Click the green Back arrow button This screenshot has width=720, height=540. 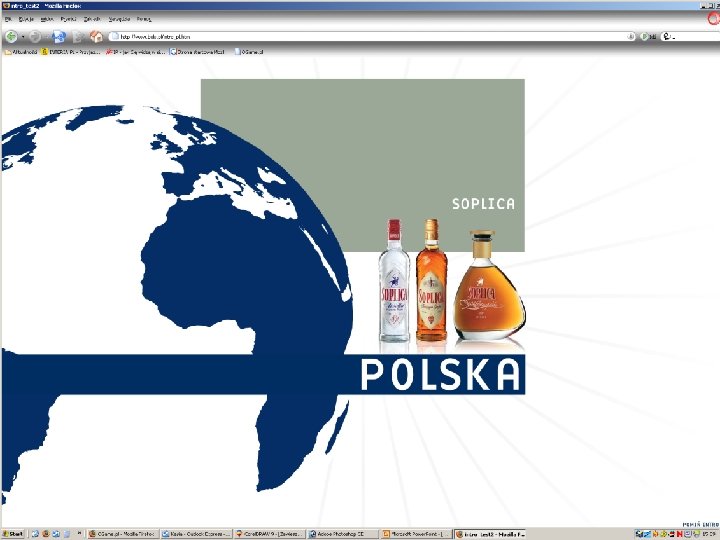click(11, 36)
